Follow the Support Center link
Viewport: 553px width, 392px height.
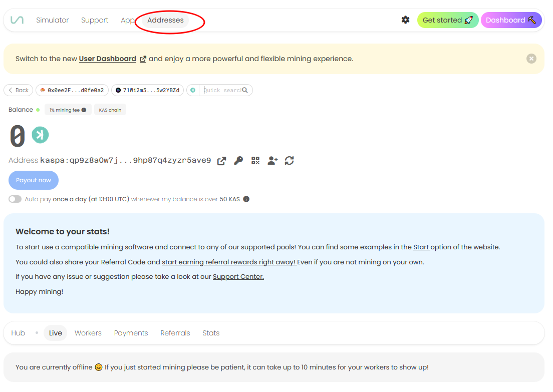[238, 277]
